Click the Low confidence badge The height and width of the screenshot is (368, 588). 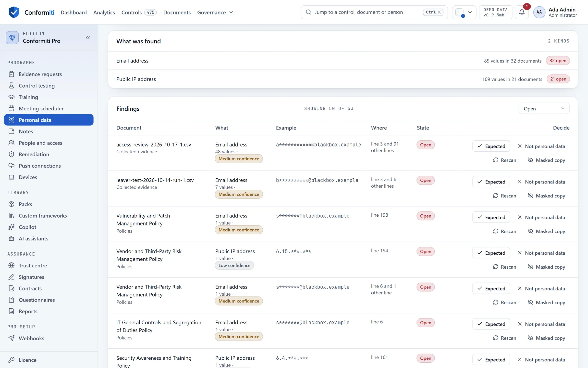pyautogui.click(x=234, y=265)
